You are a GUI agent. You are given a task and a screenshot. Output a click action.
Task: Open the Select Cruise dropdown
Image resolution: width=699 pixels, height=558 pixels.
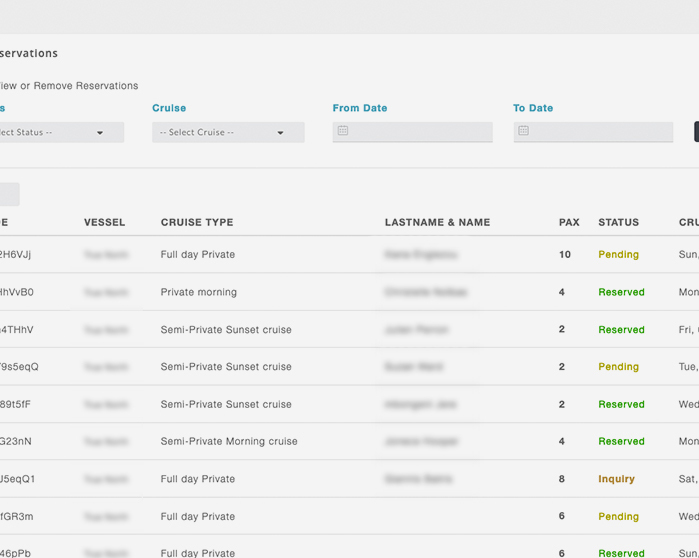pyautogui.click(x=228, y=132)
